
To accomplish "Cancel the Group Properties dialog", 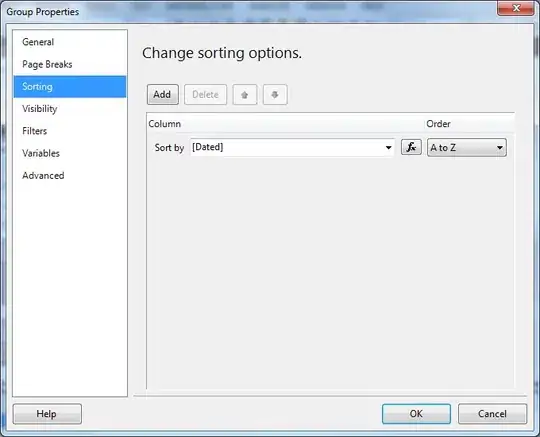I will point(492,414).
